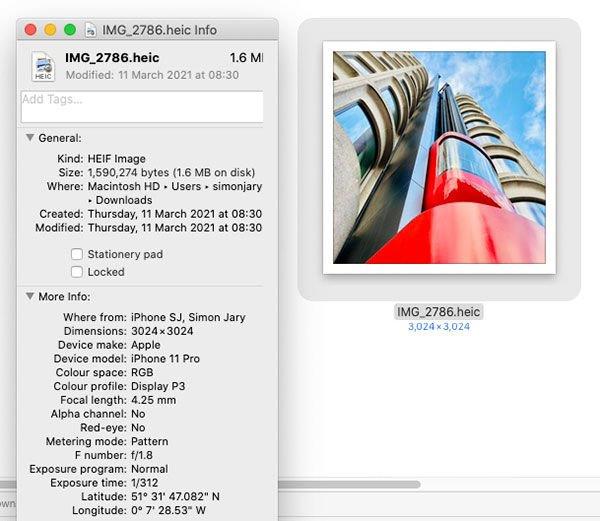Click the 'IMG_2786.heic Info' window title text
Screen dimensions: 600x521
click(160, 30)
